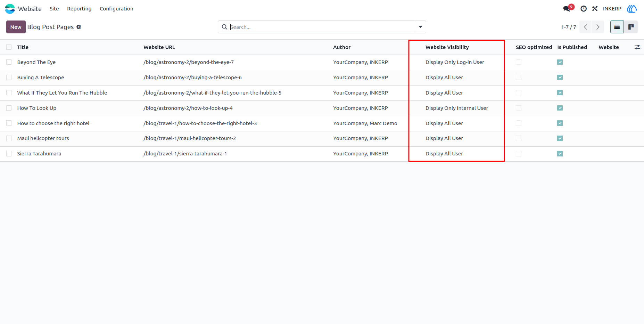Open the INKERP user avatar menu
Viewport: 644px width, 324px height.
tap(632, 9)
